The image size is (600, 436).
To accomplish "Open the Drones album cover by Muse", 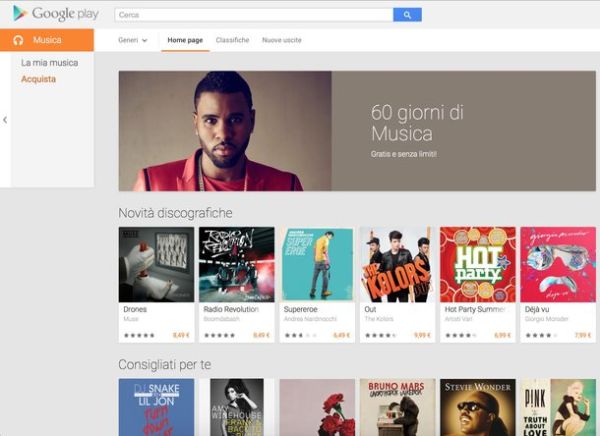I will [x=156, y=265].
